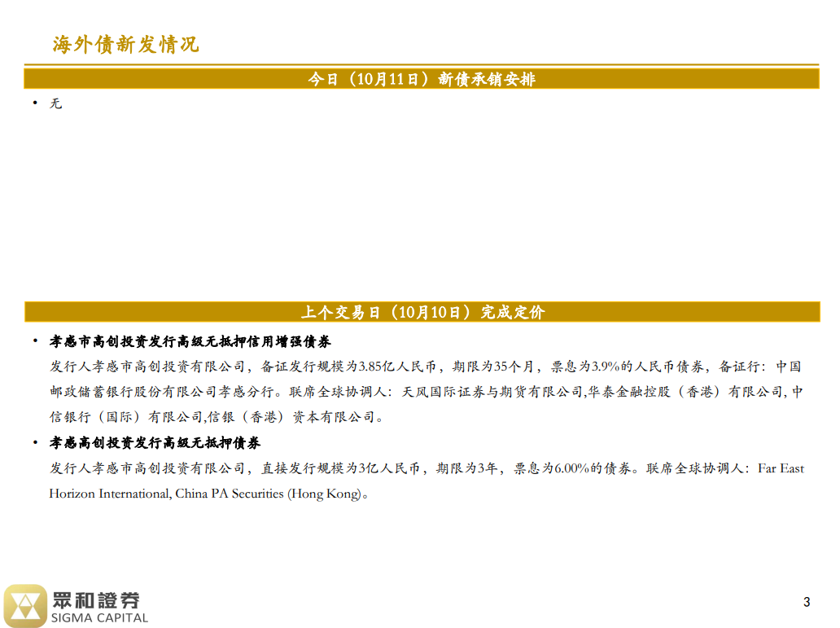Click the Sigma Capital logo icon
This screenshot has width=840, height=628.
[x=25, y=606]
